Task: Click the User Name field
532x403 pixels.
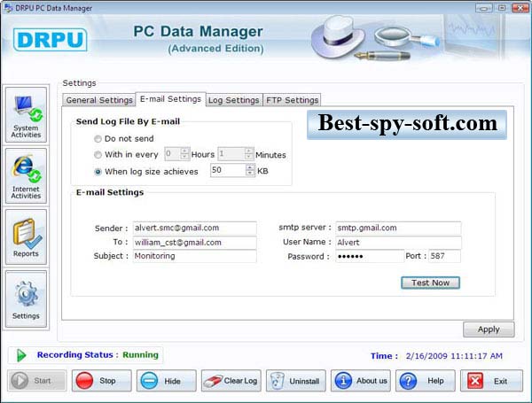Action: [398, 243]
